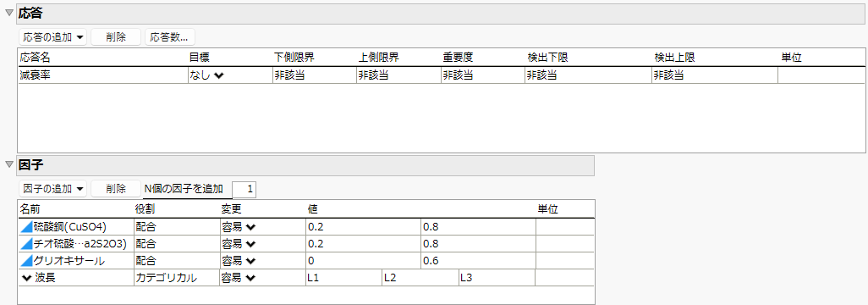The width and height of the screenshot is (868, 305).
Task: Click 検出上限 cell of 減衰率
Action: (714, 76)
